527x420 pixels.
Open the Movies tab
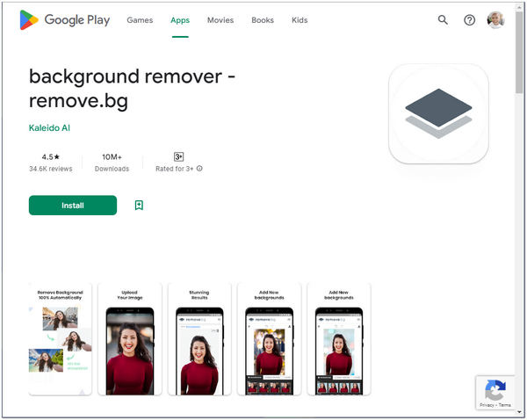(220, 20)
